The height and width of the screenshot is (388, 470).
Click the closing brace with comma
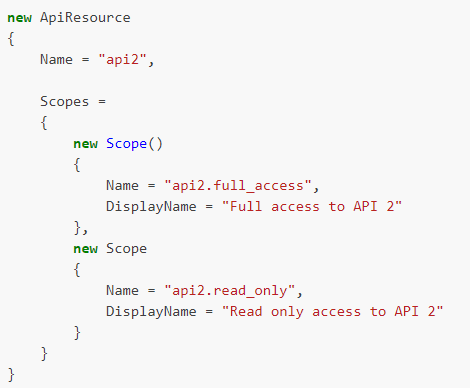click(x=81, y=228)
